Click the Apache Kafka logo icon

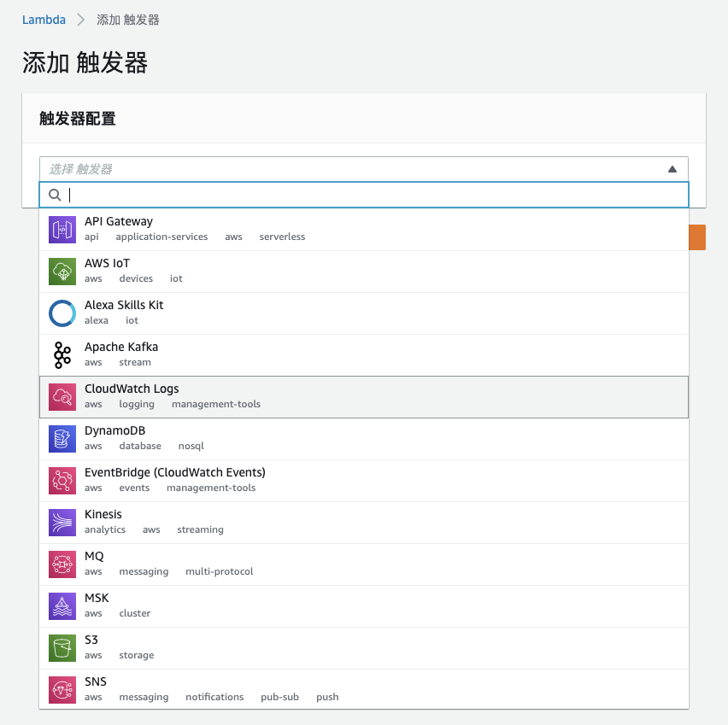[62, 355]
